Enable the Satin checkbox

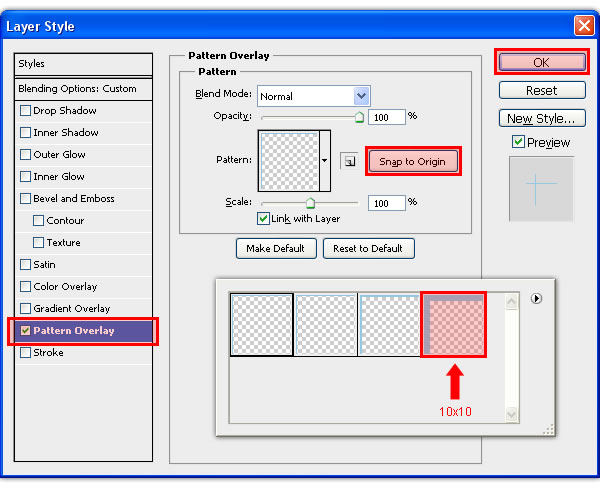(25, 264)
